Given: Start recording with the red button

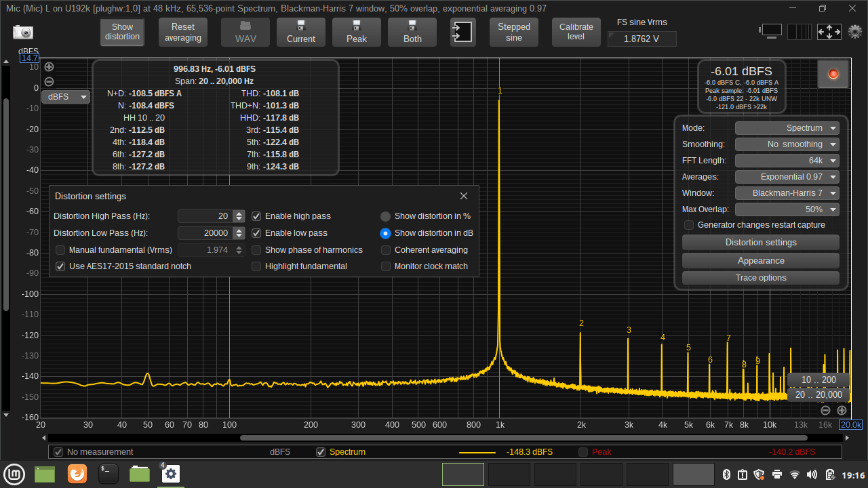Looking at the screenshot, I should 833,74.
